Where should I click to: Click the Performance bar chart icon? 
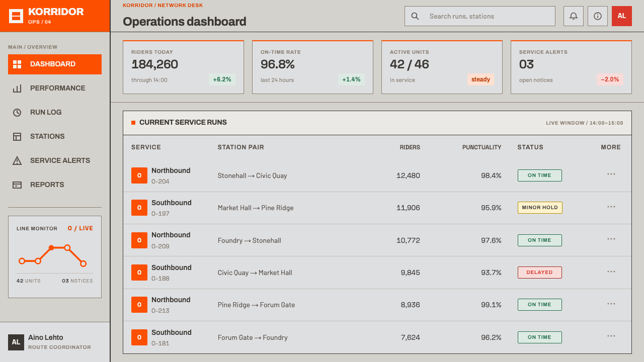tap(17, 88)
